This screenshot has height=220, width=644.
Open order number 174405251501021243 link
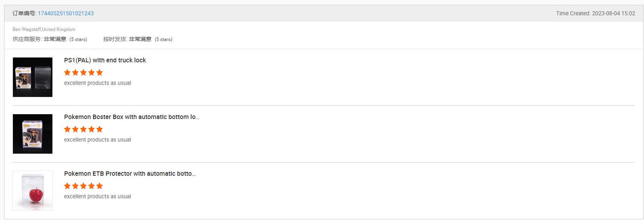(66, 13)
